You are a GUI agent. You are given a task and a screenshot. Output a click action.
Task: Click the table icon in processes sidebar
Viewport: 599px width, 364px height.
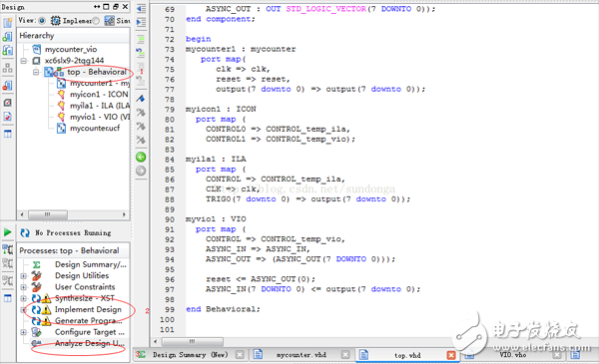click(x=8, y=298)
